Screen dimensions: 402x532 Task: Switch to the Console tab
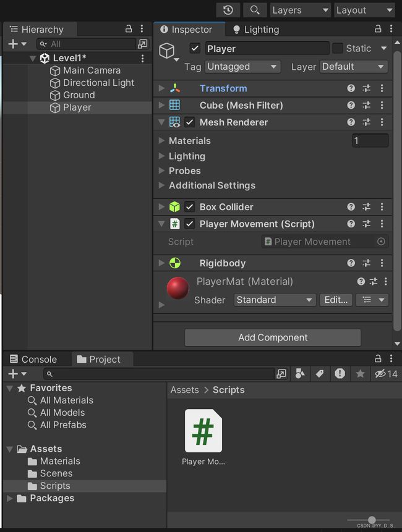[33, 359]
